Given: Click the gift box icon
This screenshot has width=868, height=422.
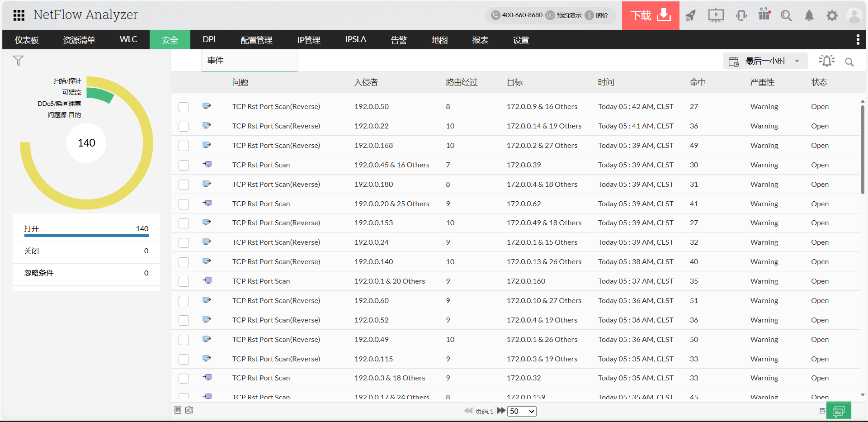Looking at the screenshot, I should [764, 14].
